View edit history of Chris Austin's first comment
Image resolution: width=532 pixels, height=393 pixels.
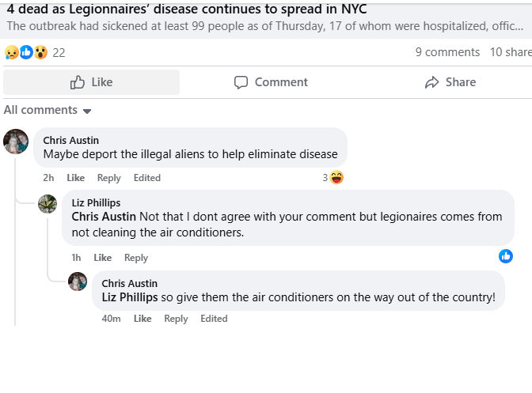point(146,178)
